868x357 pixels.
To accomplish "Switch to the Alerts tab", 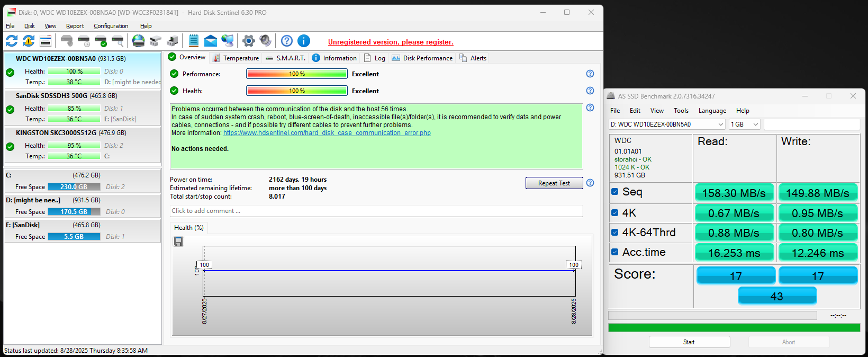I will click(x=473, y=58).
